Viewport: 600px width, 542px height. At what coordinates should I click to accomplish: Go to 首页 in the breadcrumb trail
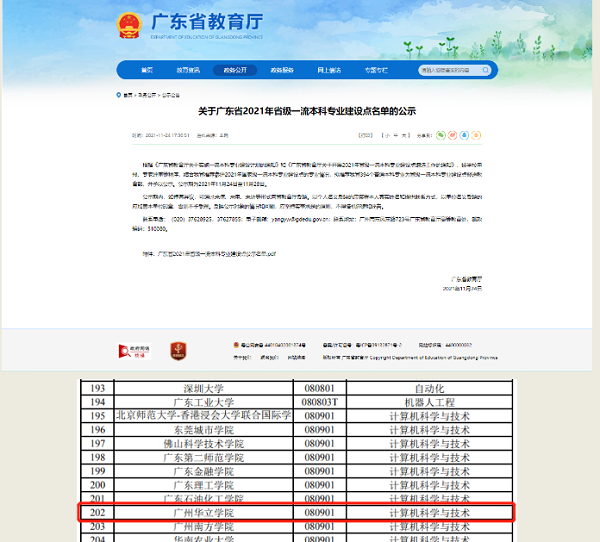pos(128,95)
